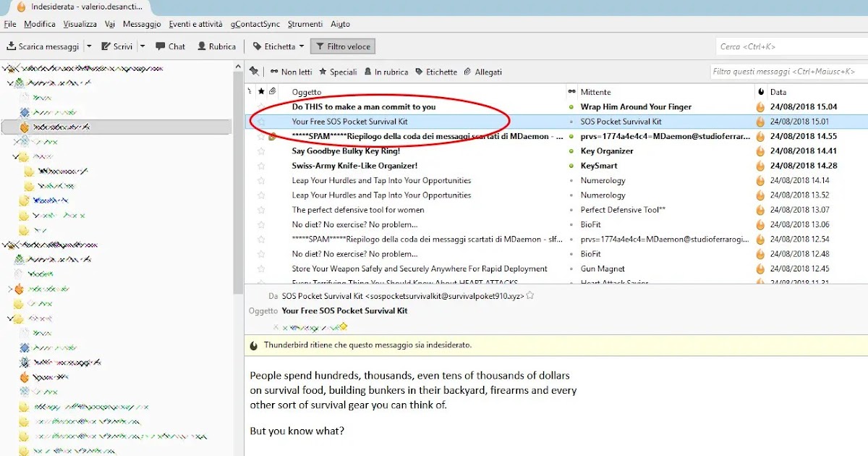The width and height of the screenshot is (868, 456).
Task: Toggle the Allegati attachments filter
Action: pos(483,72)
